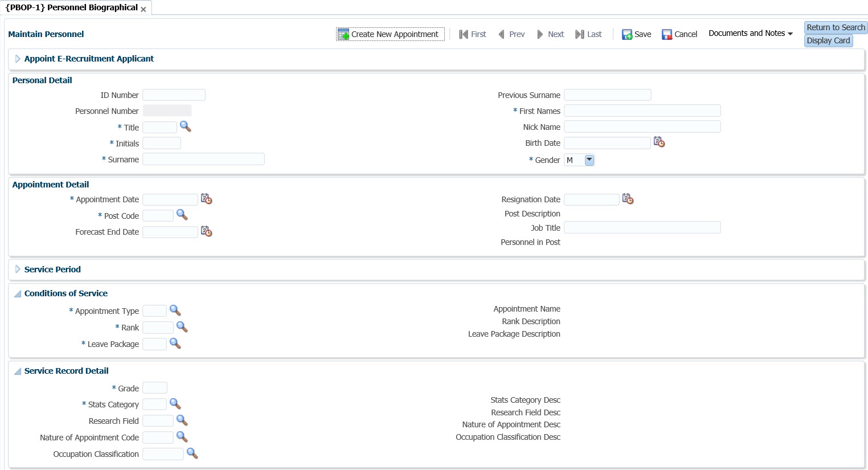Click the Appointment Type lookup icon
The image size is (868, 470).
pos(175,310)
